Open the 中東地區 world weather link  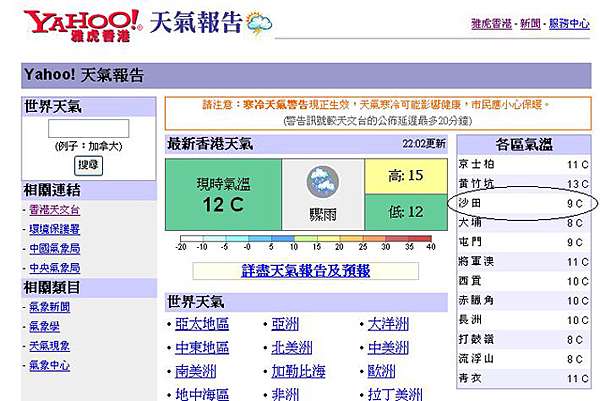pos(202,348)
